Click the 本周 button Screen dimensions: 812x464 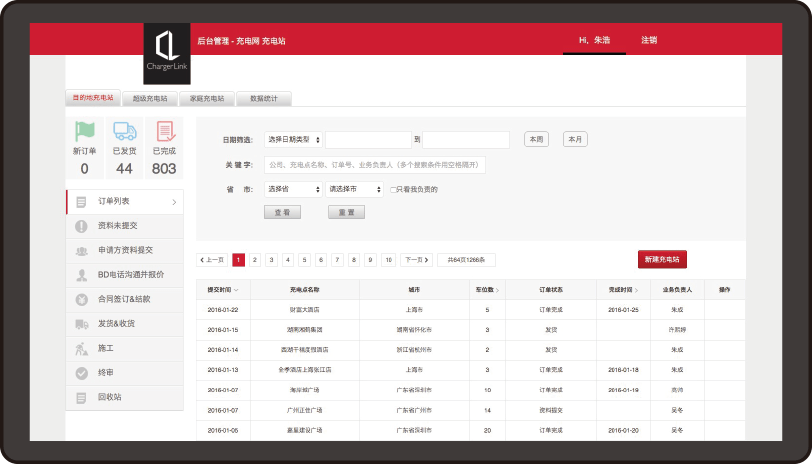[536, 139]
